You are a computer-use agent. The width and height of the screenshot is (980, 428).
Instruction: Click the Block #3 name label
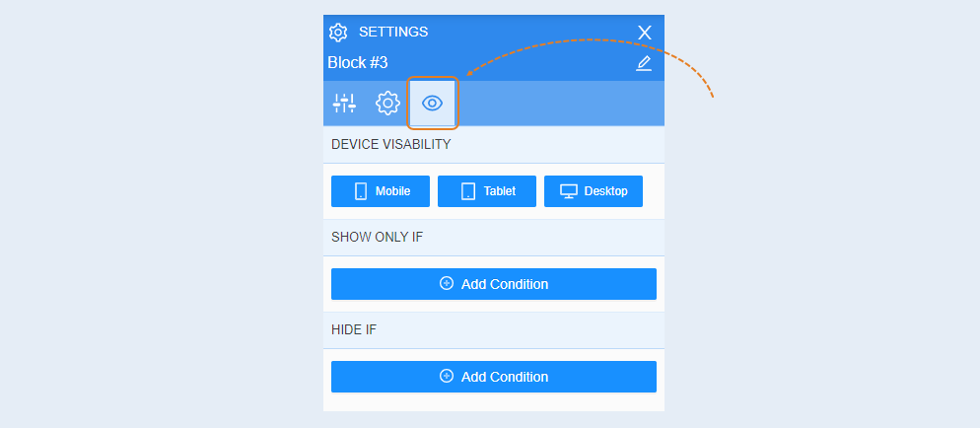[358, 63]
